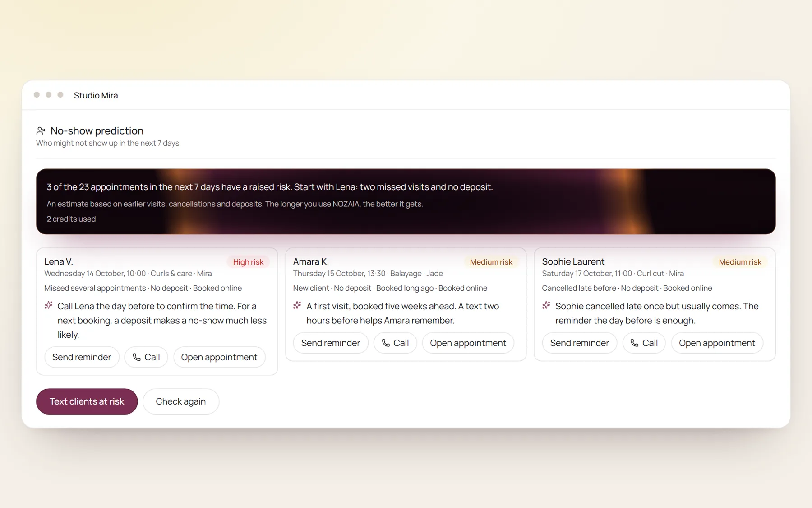Open Sophie Laurent's appointment
The image size is (812, 508).
[x=717, y=343]
